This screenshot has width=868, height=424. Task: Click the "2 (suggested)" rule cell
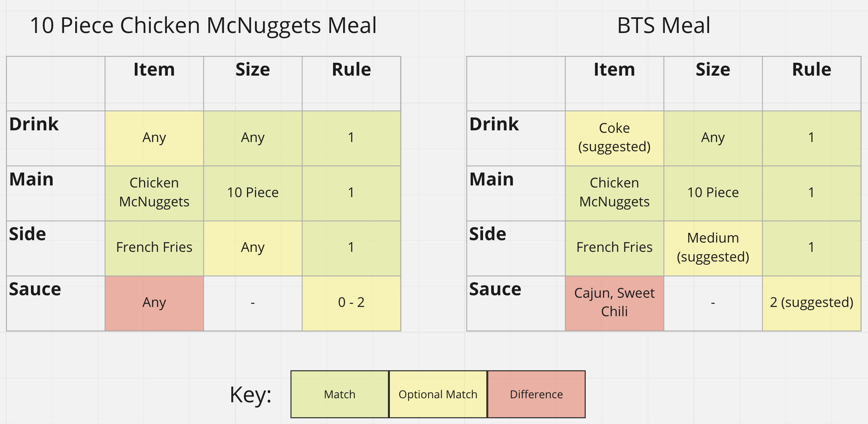point(811,303)
